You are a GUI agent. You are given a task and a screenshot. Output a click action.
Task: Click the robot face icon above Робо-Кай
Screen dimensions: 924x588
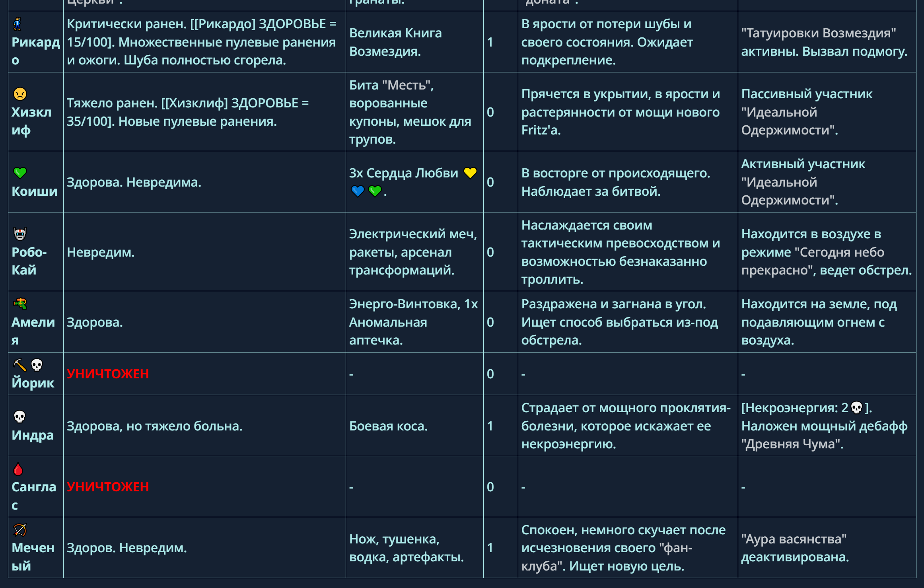tap(20, 234)
